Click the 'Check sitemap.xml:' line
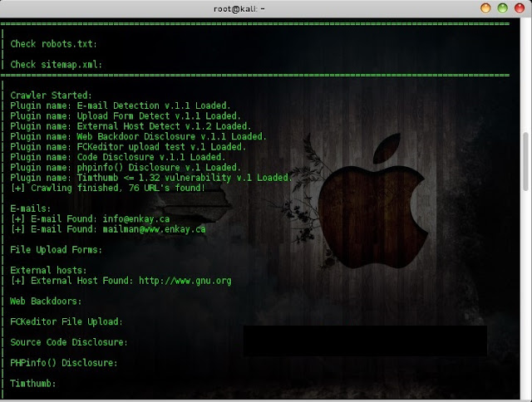 pyautogui.click(x=56, y=65)
